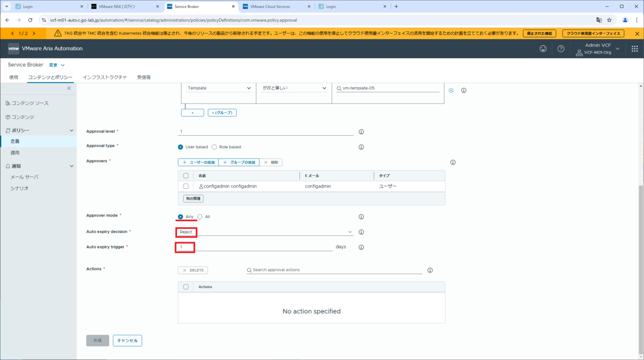Click the + (グループ) criteria button

pos(222,113)
